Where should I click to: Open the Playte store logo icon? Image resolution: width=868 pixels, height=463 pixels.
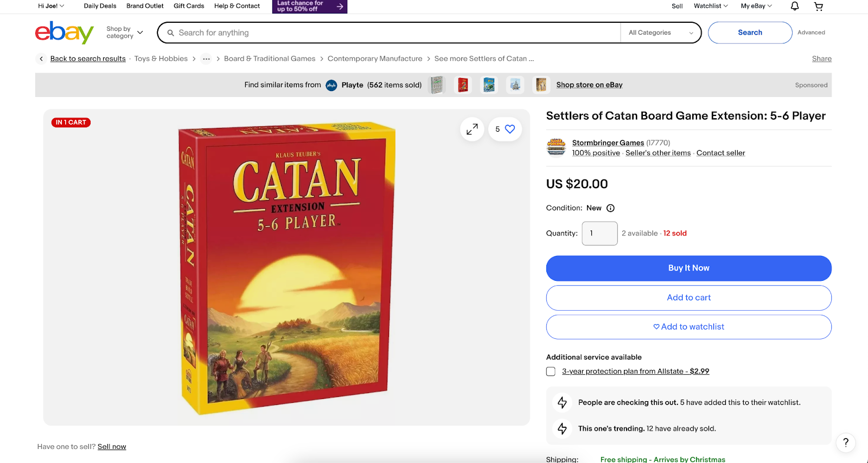(331, 85)
